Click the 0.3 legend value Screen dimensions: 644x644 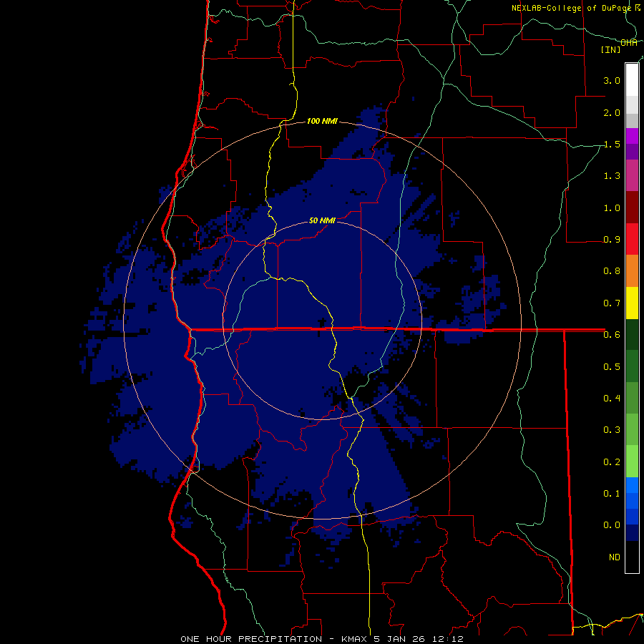(x=612, y=430)
